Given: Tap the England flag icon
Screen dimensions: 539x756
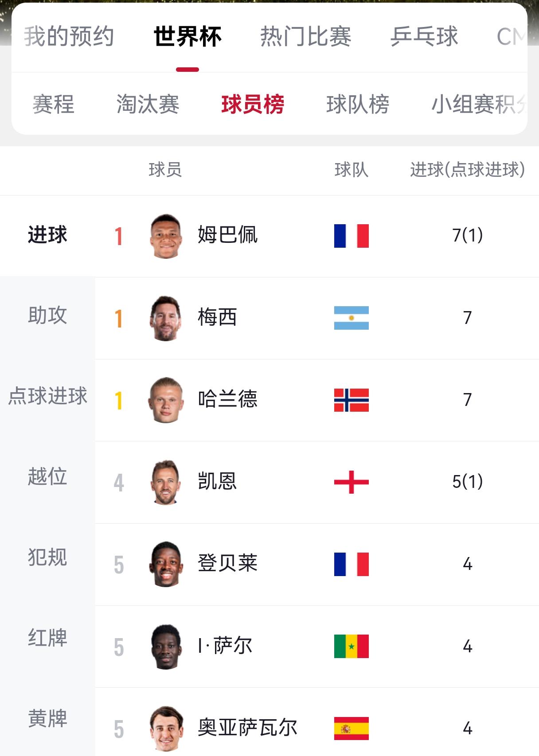Looking at the screenshot, I should pos(351,482).
